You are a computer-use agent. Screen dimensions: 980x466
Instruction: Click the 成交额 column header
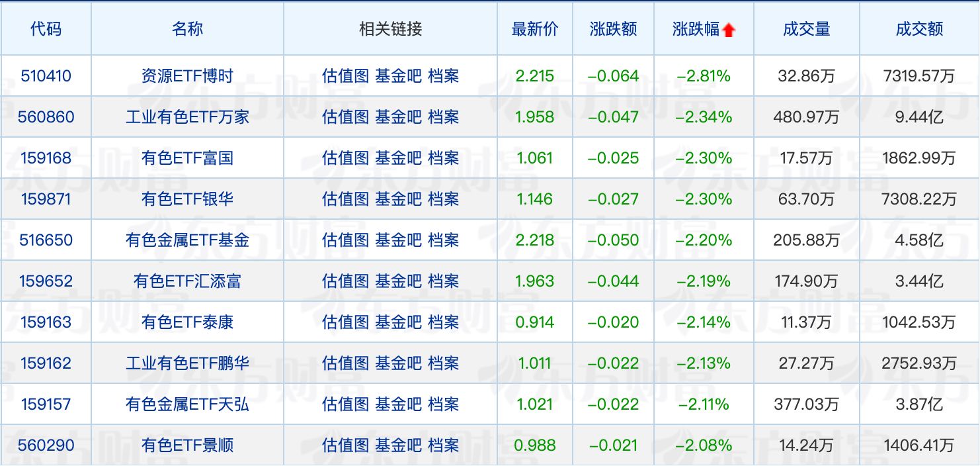(919, 29)
